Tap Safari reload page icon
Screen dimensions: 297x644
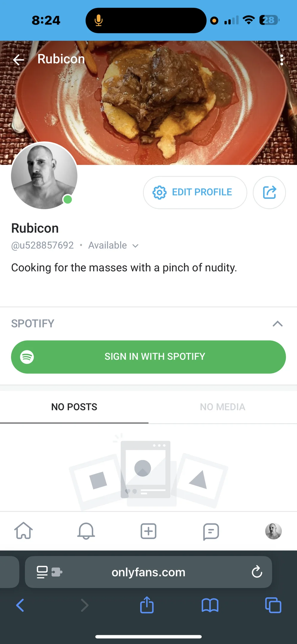257,571
